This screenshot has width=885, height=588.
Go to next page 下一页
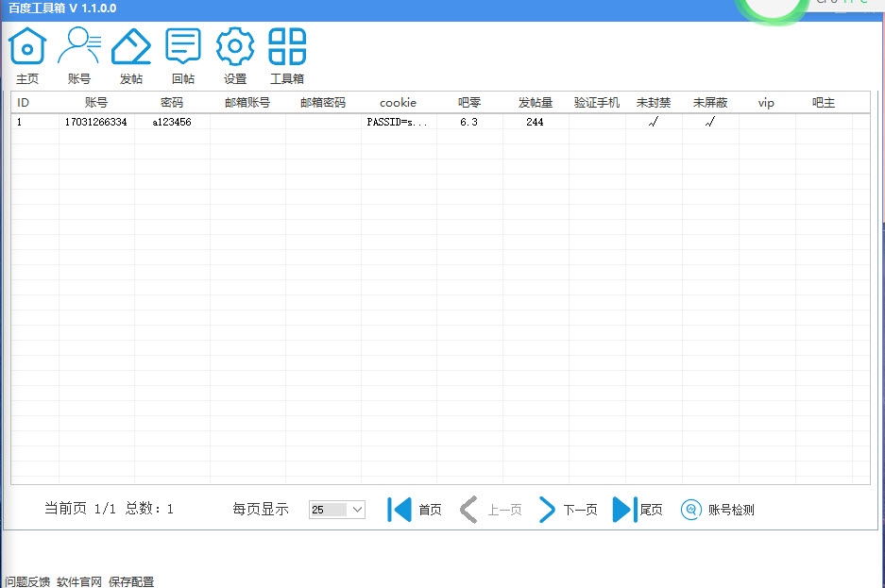tap(568, 510)
